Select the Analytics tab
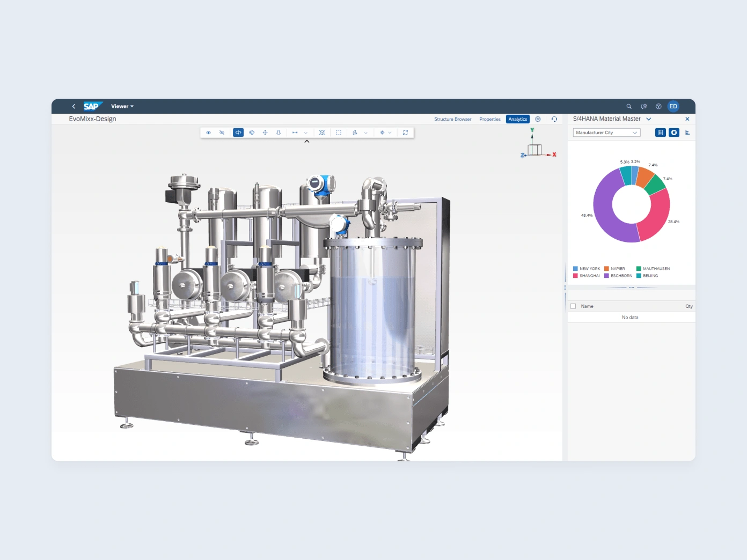The width and height of the screenshot is (747, 560). pos(518,119)
